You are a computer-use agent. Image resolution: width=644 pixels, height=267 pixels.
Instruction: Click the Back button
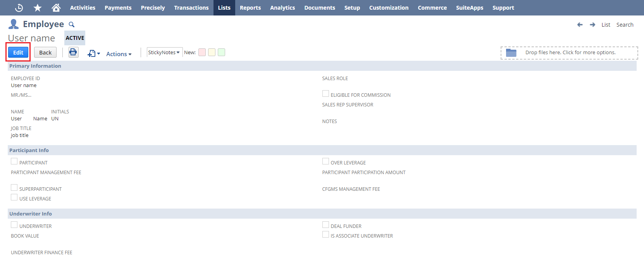45,53
